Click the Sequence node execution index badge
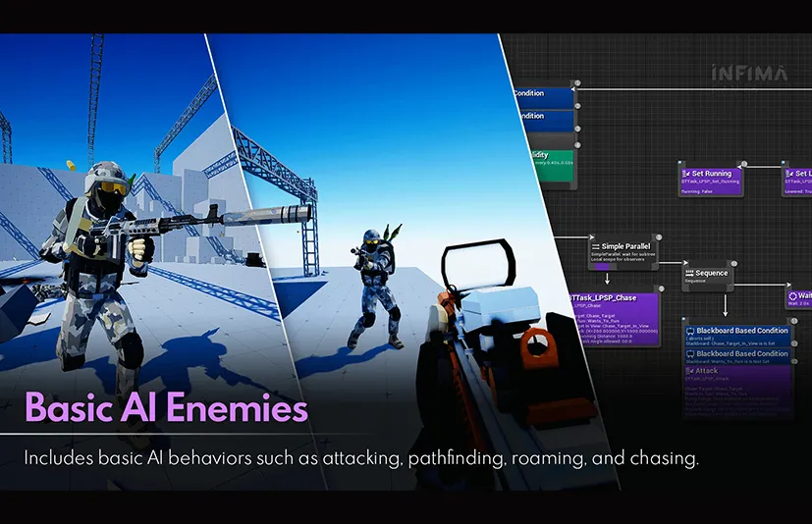 point(733,264)
